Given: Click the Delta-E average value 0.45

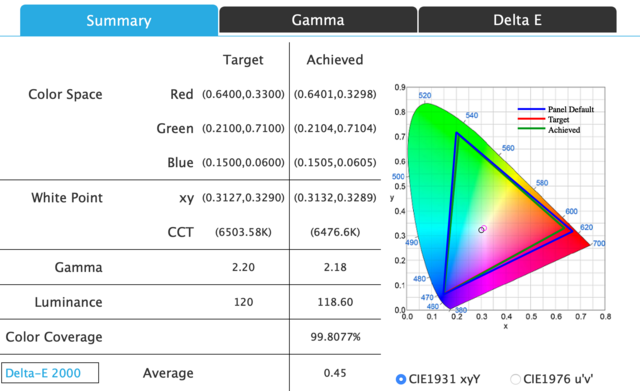Looking at the screenshot, I should [335, 373].
